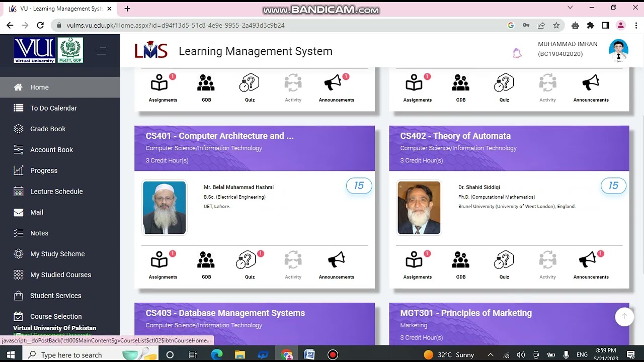Click the scroll-to-top arrow button

coord(624,316)
